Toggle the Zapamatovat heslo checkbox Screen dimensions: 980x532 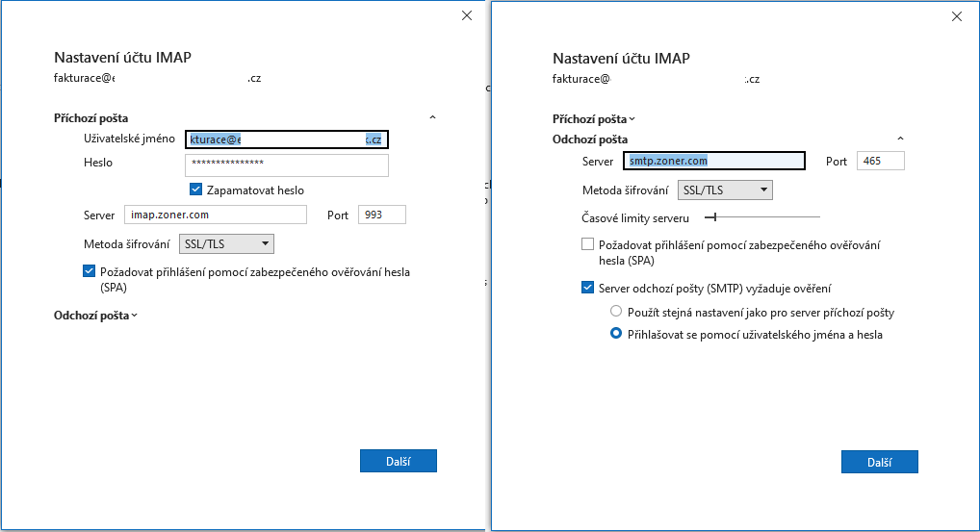[196, 190]
